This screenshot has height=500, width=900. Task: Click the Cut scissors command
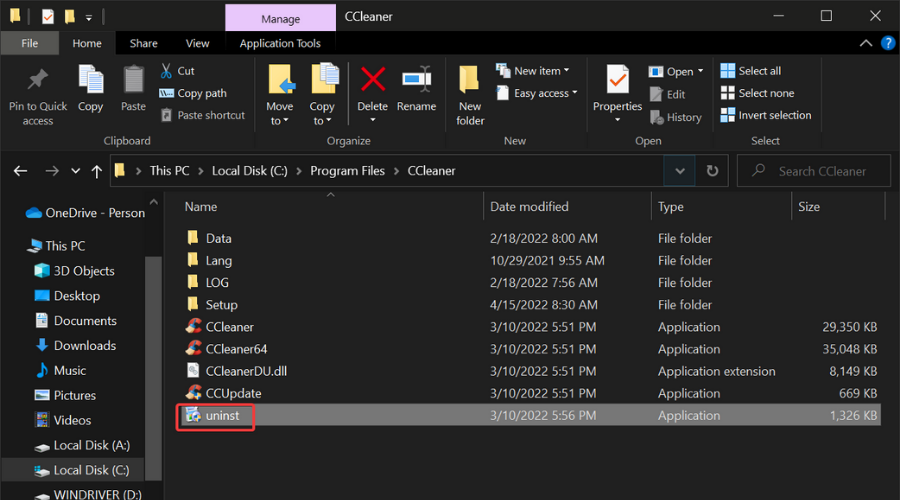point(178,71)
